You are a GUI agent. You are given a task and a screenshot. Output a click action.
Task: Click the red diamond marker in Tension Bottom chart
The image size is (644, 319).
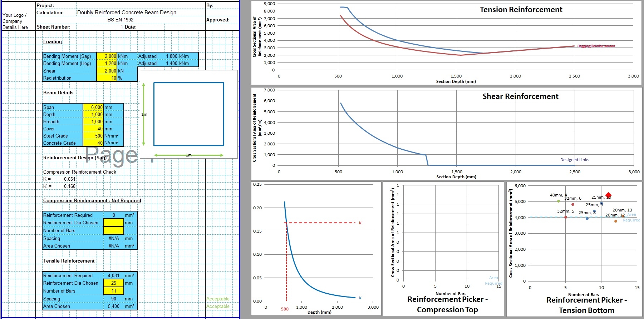[x=608, y=195]
